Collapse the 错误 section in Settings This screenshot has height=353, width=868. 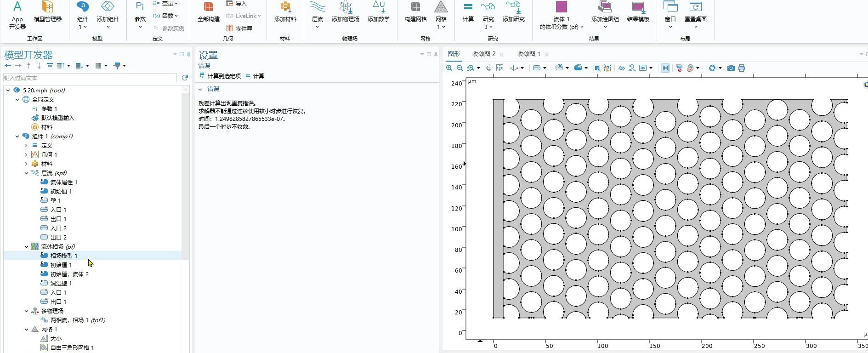click(x=200, y=89)
